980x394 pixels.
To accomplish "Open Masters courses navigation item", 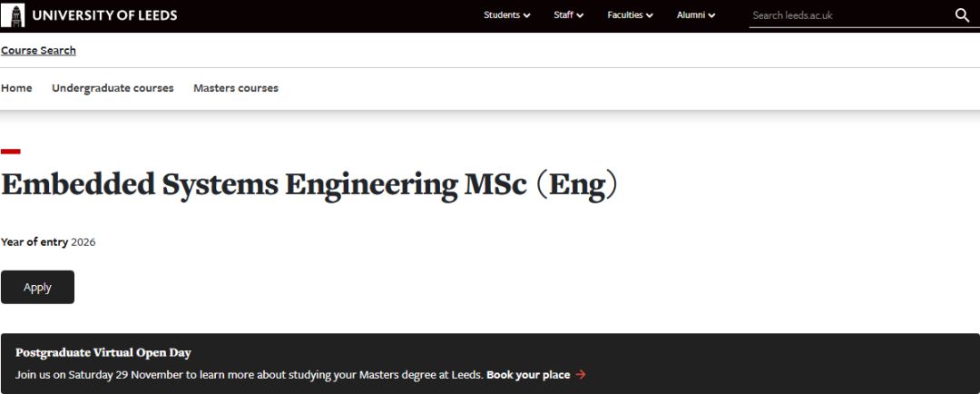I will [x=236, y=88].
